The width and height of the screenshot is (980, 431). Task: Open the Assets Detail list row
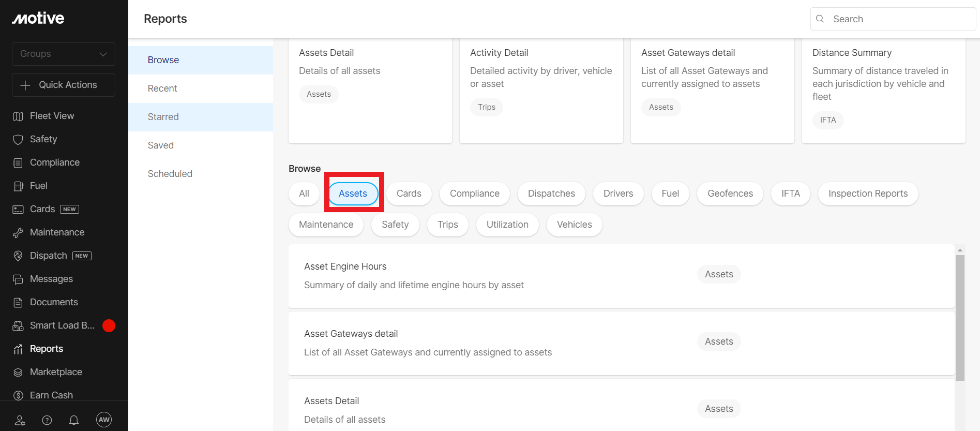622,405
